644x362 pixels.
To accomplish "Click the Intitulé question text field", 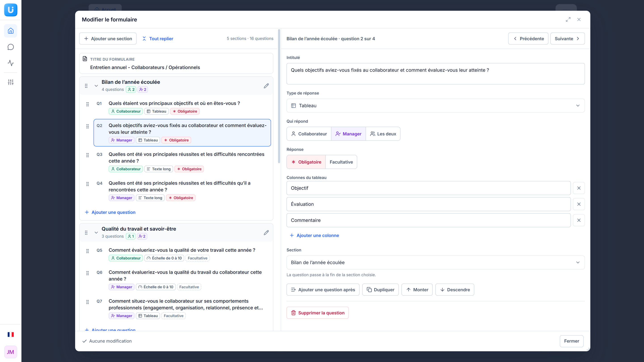I will pos(436,74).
